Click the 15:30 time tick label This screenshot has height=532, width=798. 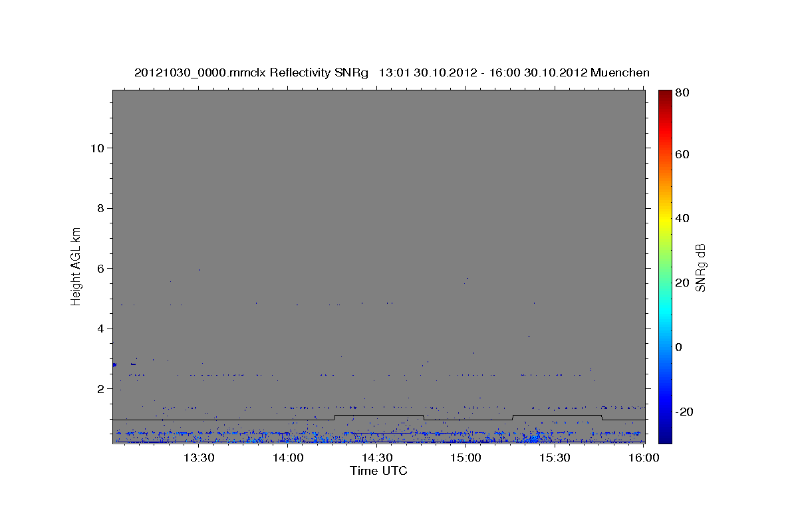tap(555, 458)
